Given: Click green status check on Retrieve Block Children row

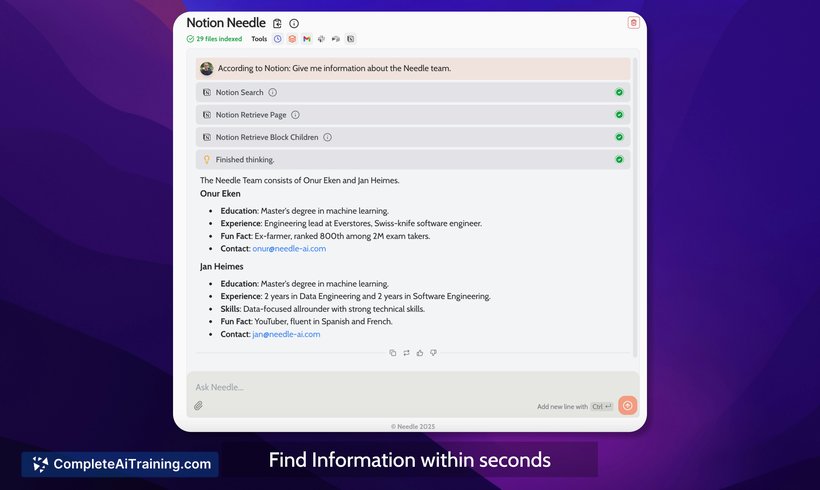Looking at the screenshot, I should 619,138.
